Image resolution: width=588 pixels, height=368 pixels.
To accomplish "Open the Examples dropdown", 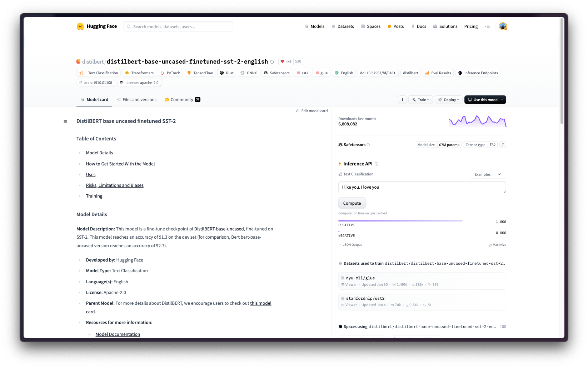I will pyautogui.click(x=488, y=174).
